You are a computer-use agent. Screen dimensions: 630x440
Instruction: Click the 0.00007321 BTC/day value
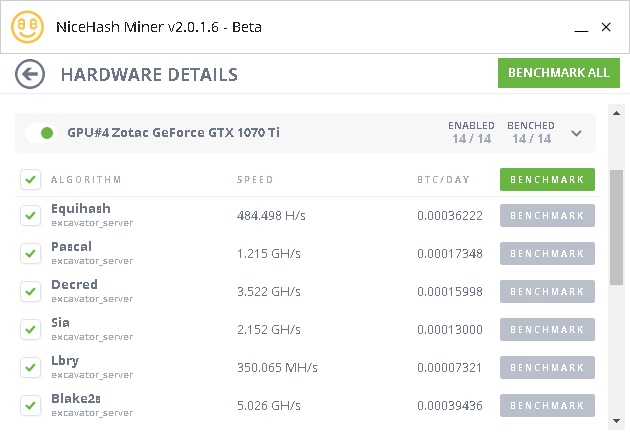[x=449, y=368]
